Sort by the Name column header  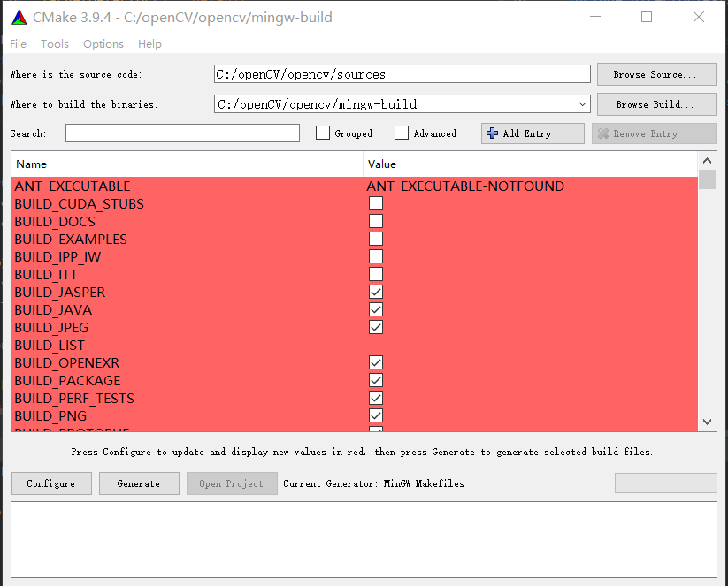187,164
